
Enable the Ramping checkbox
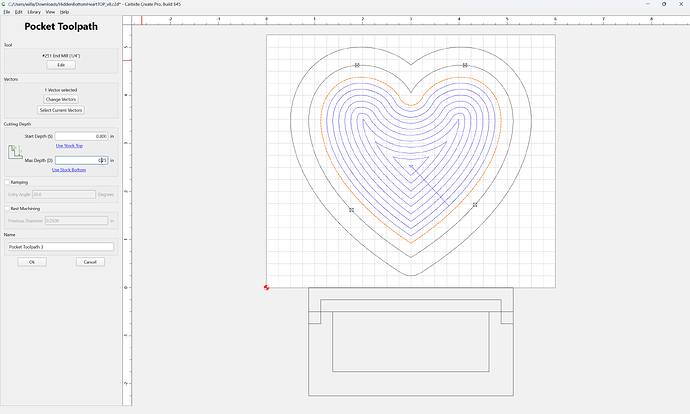[7, 182]
